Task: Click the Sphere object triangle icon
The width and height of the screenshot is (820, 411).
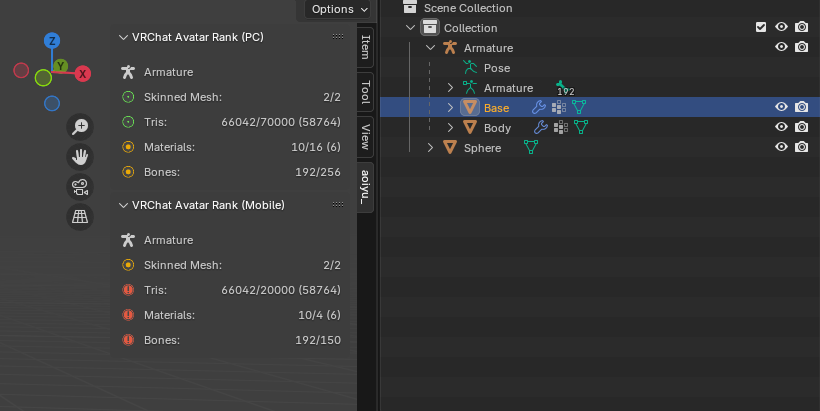Action: coord(450,147)
